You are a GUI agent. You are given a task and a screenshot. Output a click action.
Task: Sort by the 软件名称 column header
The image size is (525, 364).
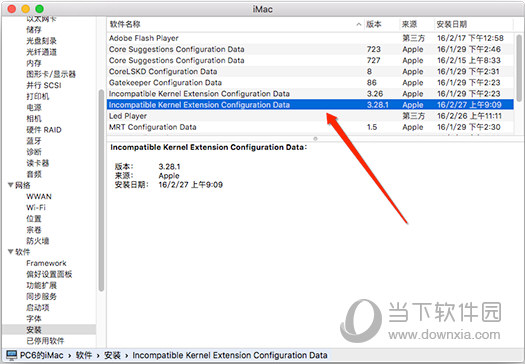(x=235, y=24)
